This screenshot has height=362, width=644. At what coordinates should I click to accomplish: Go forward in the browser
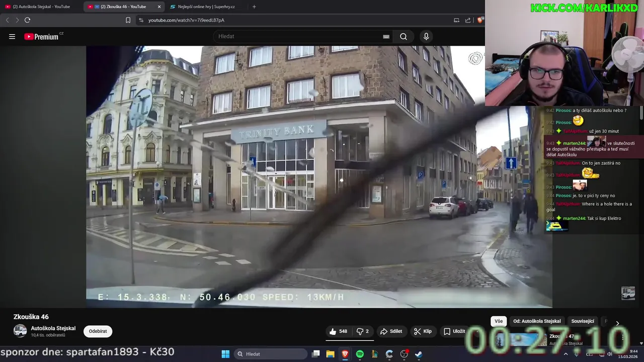(17, 20)
